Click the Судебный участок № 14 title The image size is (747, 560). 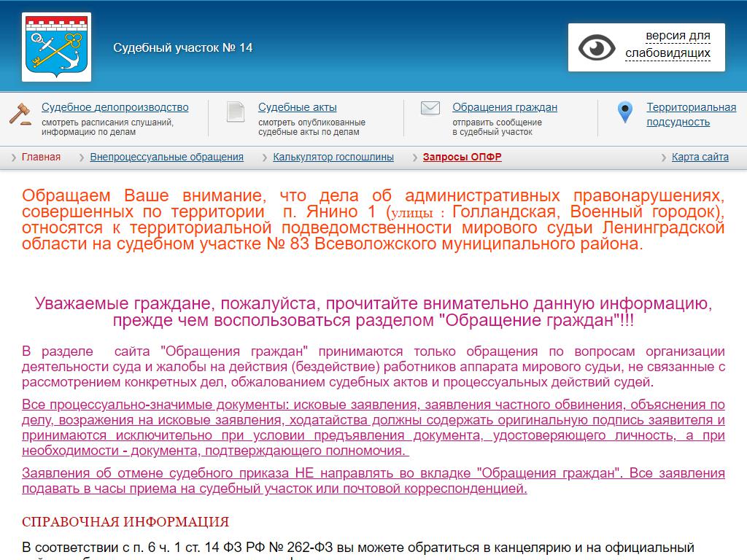(x=183, y=47)
